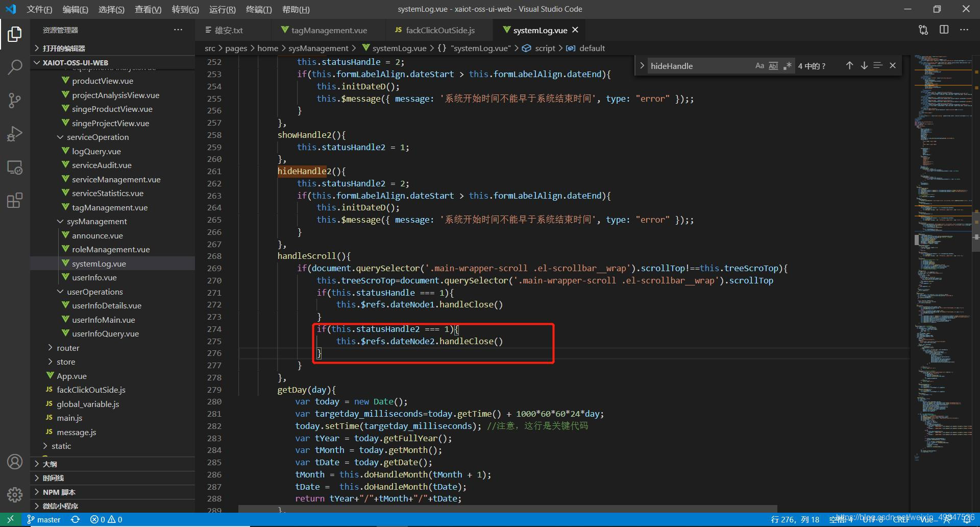The width and height of the screenshot is (980, 527).
Task: Open main.js in the explorer
Action: tap(112, 418)
